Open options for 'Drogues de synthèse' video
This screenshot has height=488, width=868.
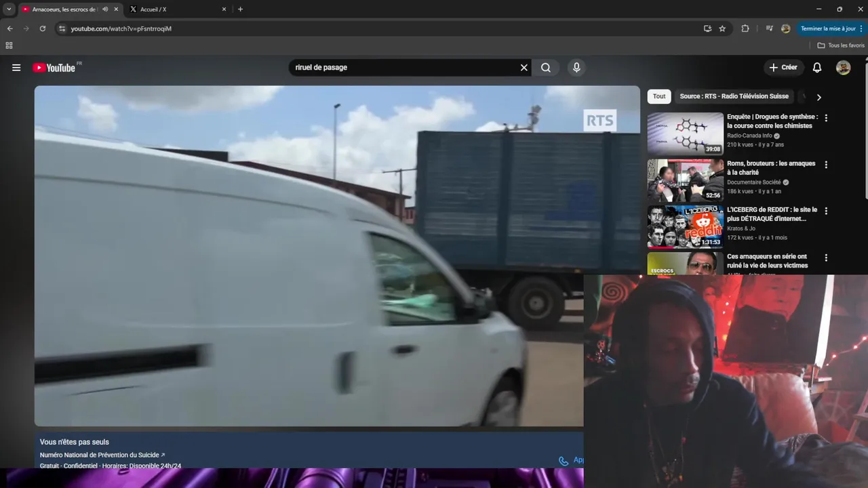pos(826,118)
